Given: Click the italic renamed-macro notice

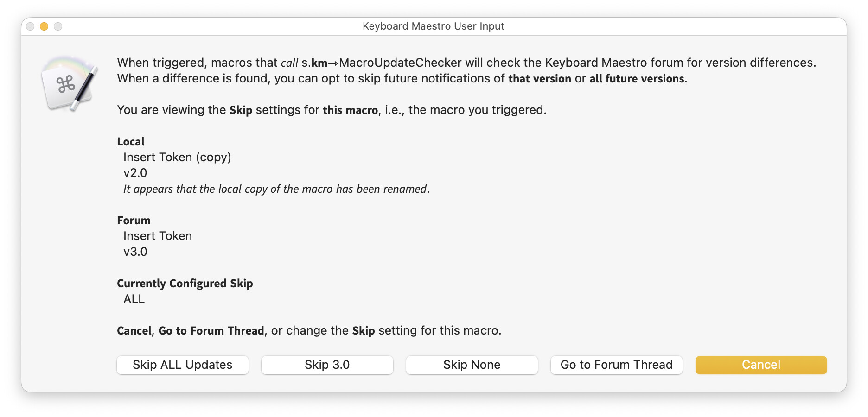Looking at the screenshot, I should [x=276, y=189].
